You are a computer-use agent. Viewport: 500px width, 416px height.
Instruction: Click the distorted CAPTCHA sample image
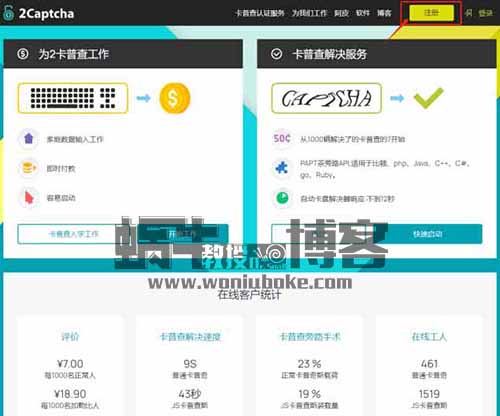pyautogui.click(x=326, y=98)
